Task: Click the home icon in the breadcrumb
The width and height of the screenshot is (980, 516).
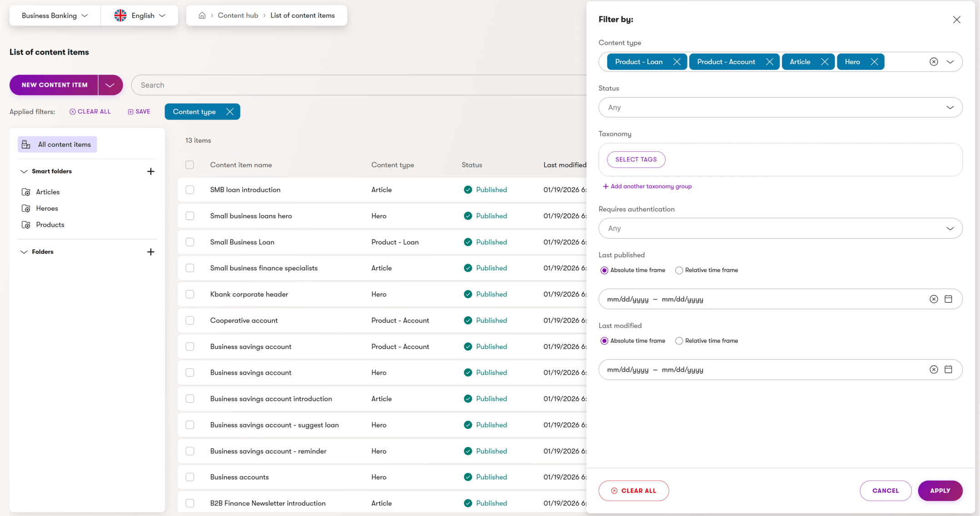Action: [x=201, y=15]
